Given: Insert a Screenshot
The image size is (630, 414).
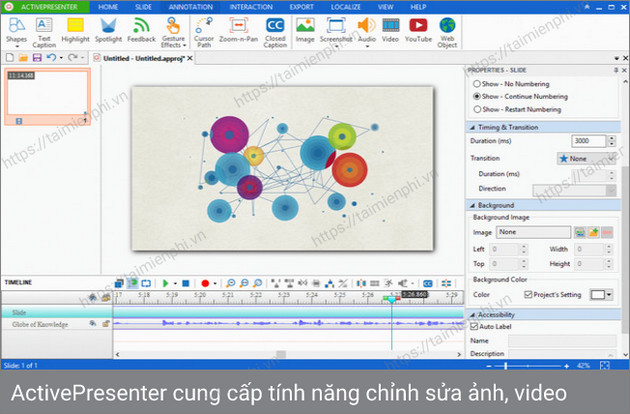Looking at the screenshot, I should pos(336,32).
